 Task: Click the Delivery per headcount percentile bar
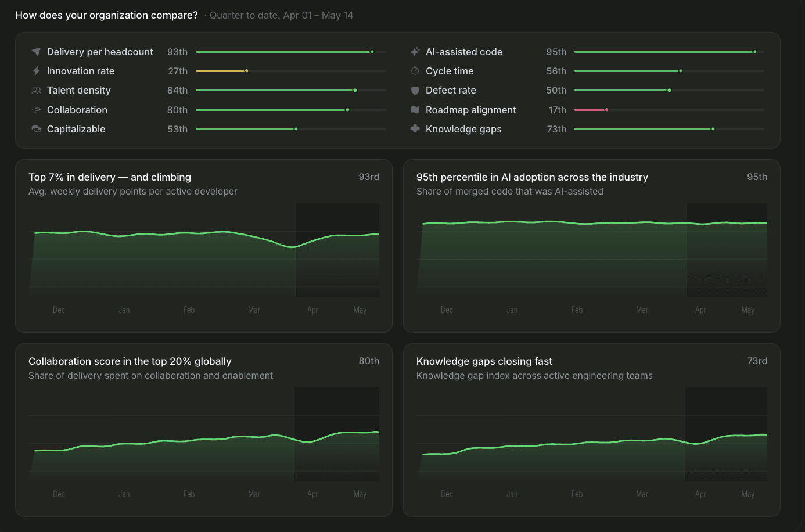290,52
